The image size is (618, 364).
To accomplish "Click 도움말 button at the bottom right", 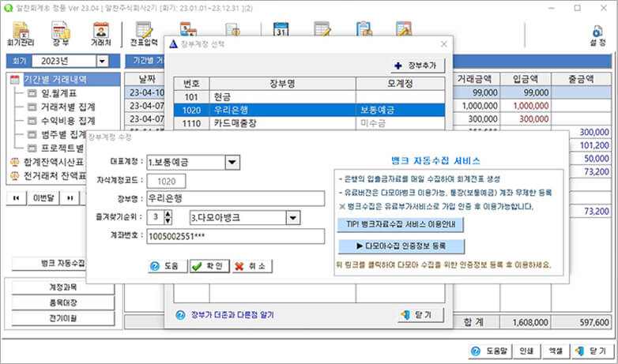I will [490, 351].
